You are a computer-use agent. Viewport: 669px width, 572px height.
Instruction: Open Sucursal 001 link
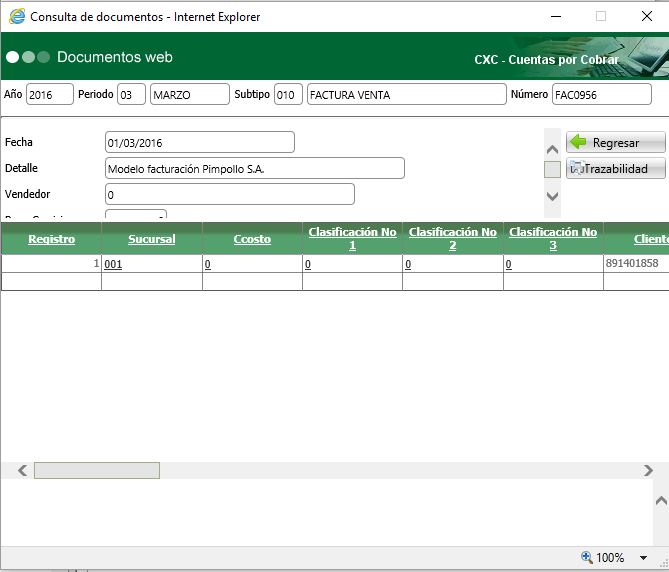pyautogui.click(x=113, y=264)
